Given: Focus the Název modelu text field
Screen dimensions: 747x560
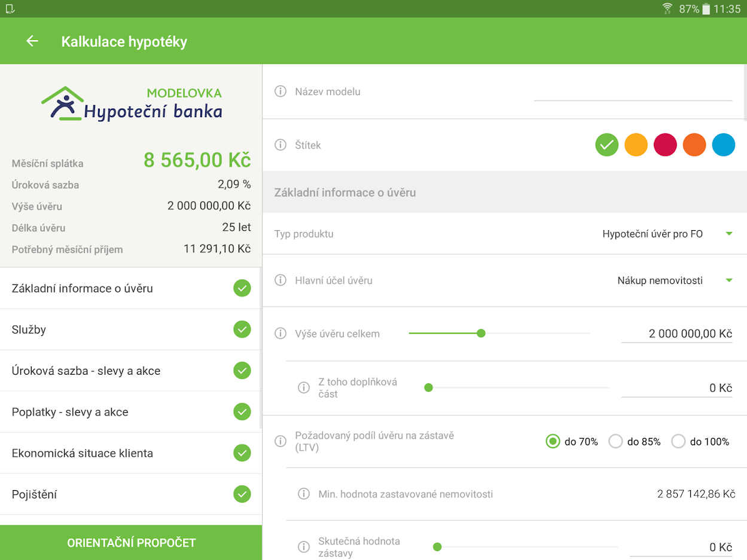Looking at the screenshot, I should (633, 91).
